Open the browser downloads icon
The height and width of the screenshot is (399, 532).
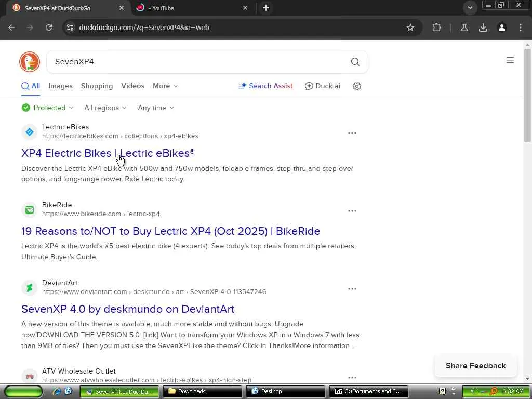483,28
